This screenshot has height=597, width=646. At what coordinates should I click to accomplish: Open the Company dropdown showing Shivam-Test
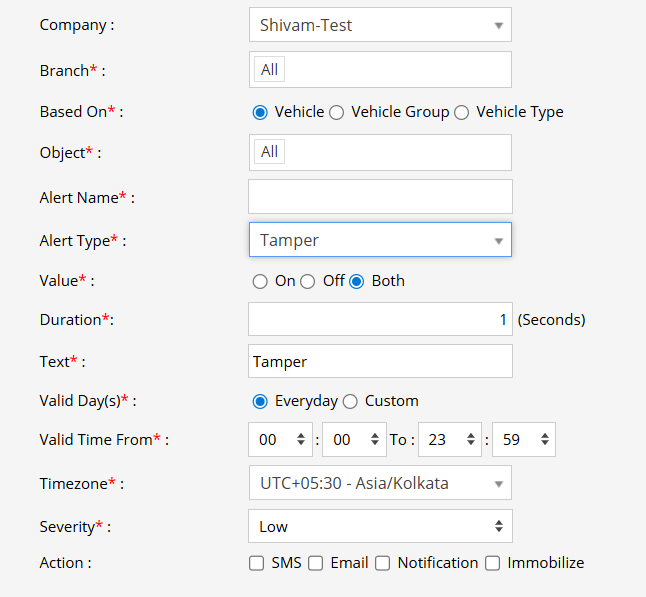(x=379, y=25)
